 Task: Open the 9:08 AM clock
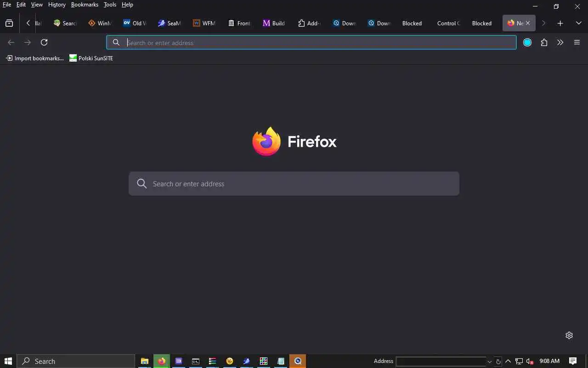(549, 361)
